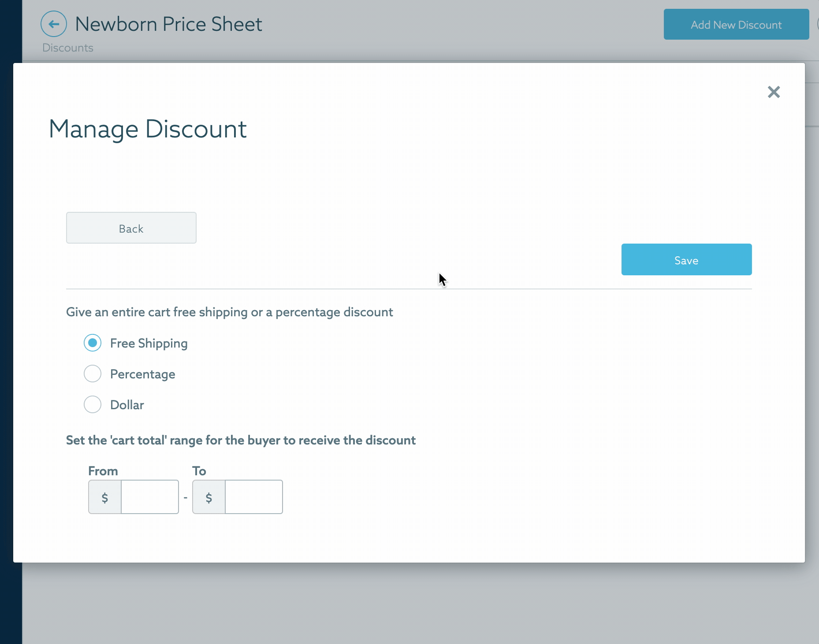The width and height of the screenshot is (819, 644).
Task: Click the Discounts subtitle under the page title
Action: click(68, 48)
